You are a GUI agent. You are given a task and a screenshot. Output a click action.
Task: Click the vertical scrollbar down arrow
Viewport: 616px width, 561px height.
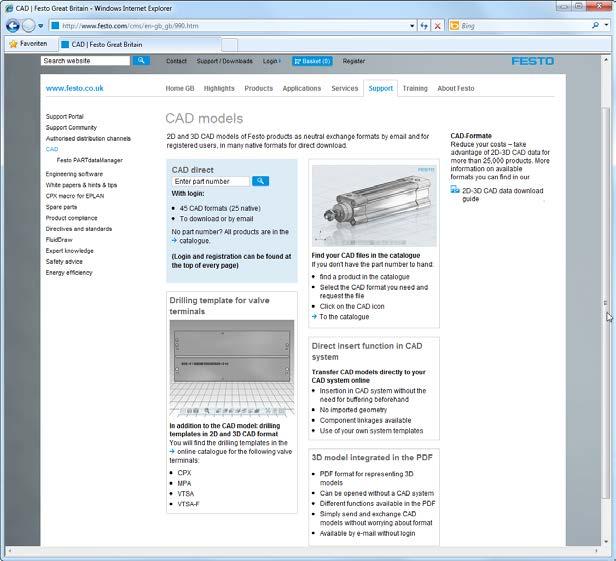(605, 541)
